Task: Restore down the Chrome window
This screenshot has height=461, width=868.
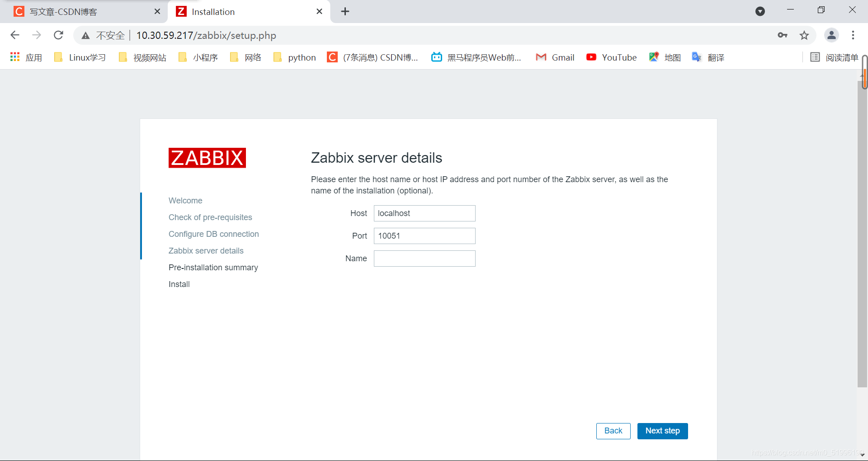Action: 821,10
